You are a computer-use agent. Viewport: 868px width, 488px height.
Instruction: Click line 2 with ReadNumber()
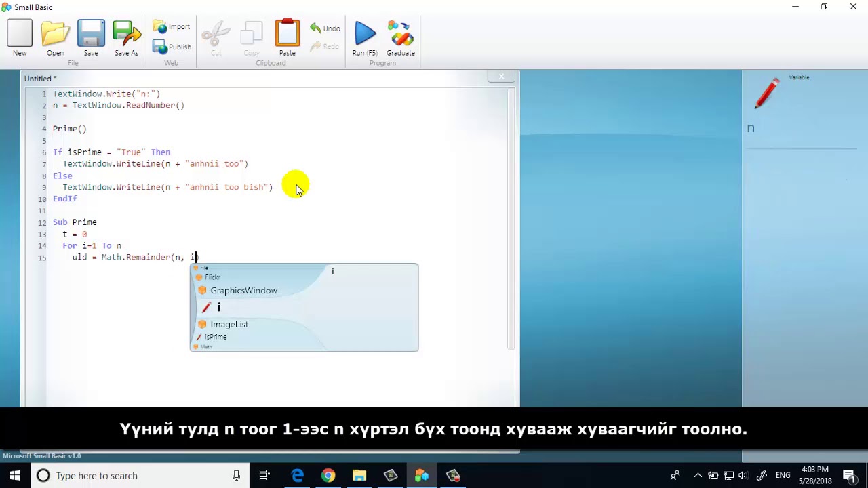(x=119, y=106)
